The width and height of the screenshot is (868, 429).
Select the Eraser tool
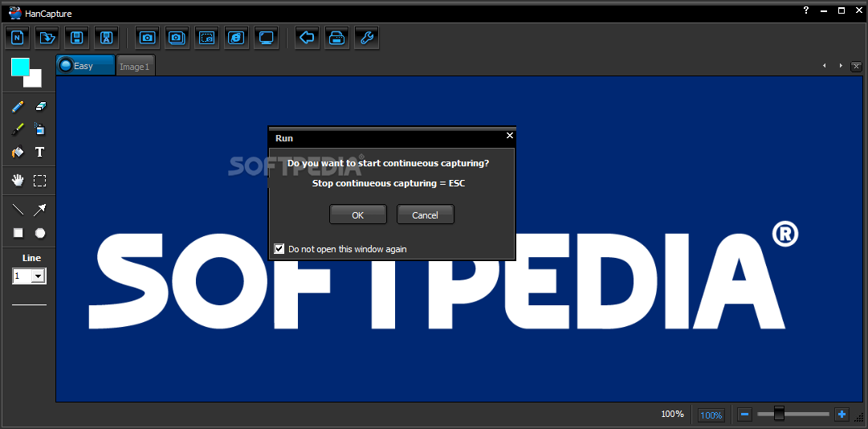pos(40,106)
